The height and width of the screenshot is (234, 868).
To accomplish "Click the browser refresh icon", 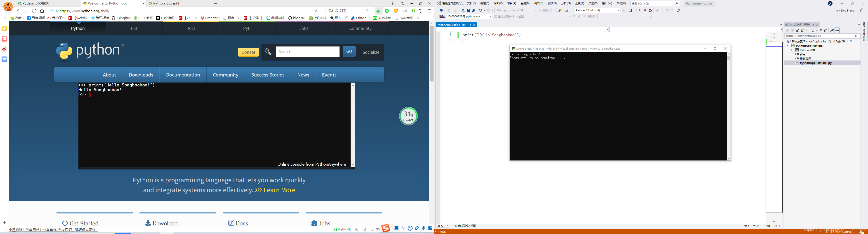I will click(x=34, y=11).
